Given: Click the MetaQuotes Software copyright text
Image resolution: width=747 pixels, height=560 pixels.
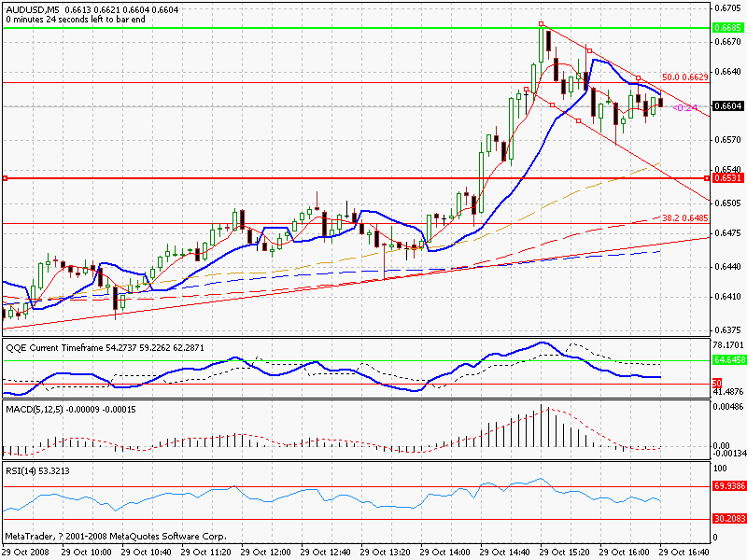Looking at the screenshot, I should (112, 537).
